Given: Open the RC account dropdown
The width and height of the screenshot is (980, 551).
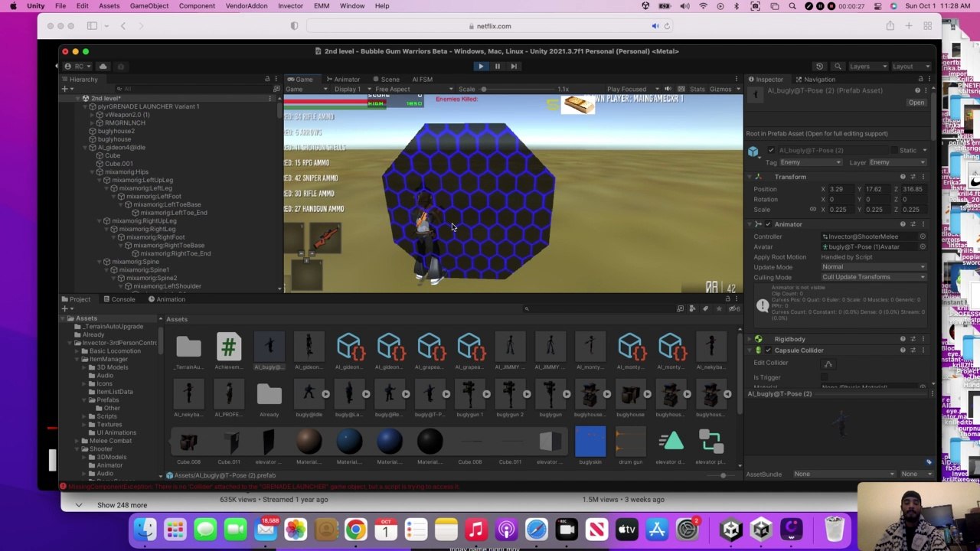Looking at the screenshot, I should (78, 66).
